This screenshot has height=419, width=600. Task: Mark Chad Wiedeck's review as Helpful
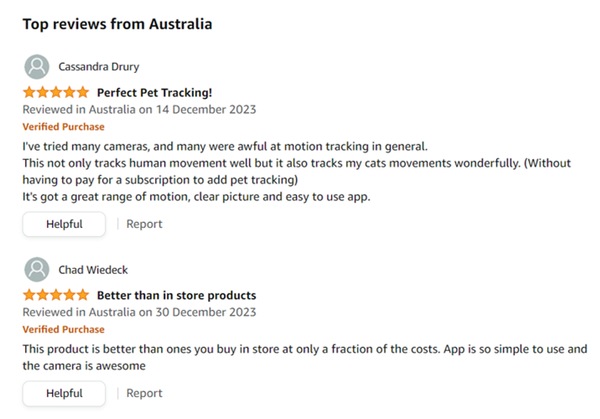click(64, 393)
